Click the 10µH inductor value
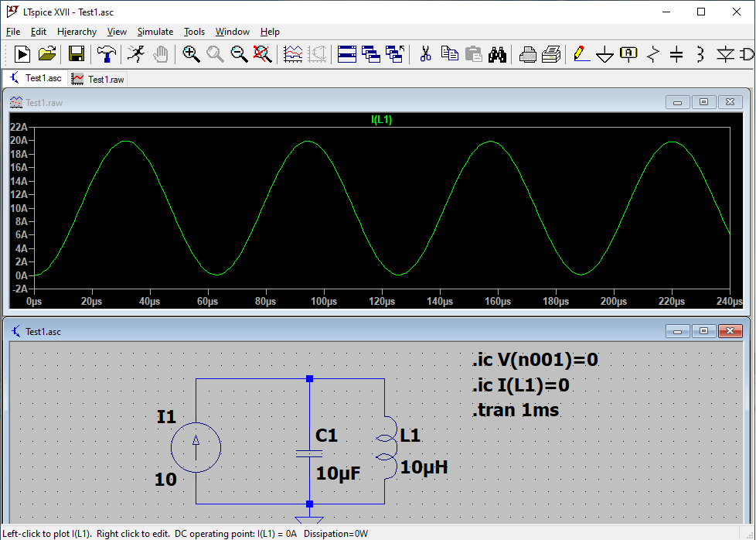Screen dimensions: 756x540 pos(424,467)
